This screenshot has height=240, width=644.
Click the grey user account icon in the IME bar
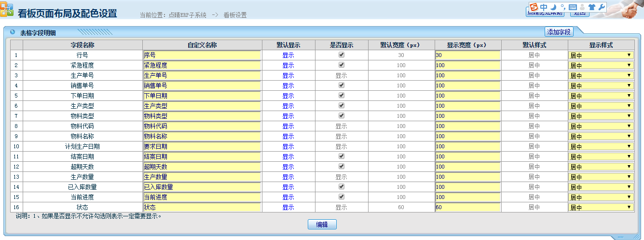click(x=582, y=7)
